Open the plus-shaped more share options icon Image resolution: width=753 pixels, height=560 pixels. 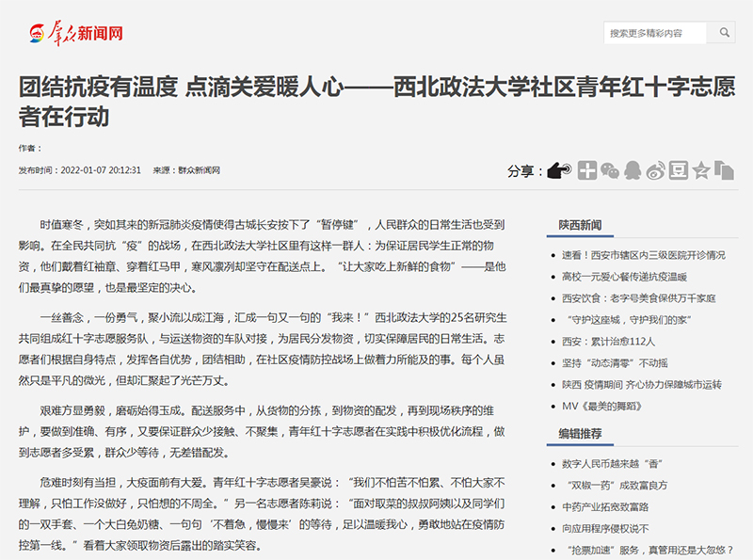tap(587, 170)
